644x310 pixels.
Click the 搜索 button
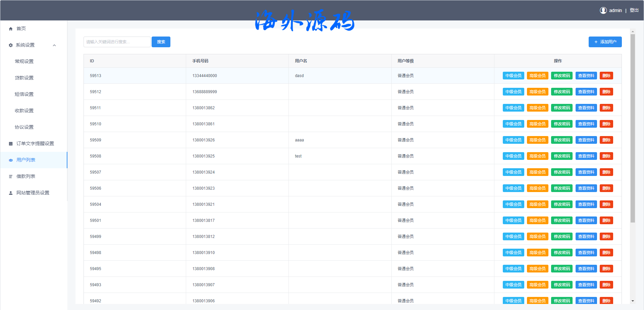[x=161, y=42]
